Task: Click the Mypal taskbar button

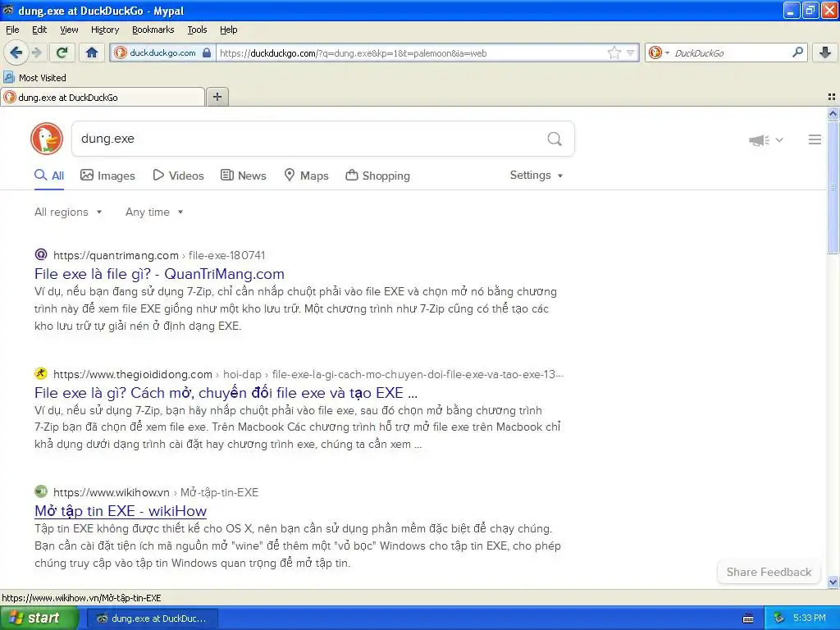Action: 152,619
